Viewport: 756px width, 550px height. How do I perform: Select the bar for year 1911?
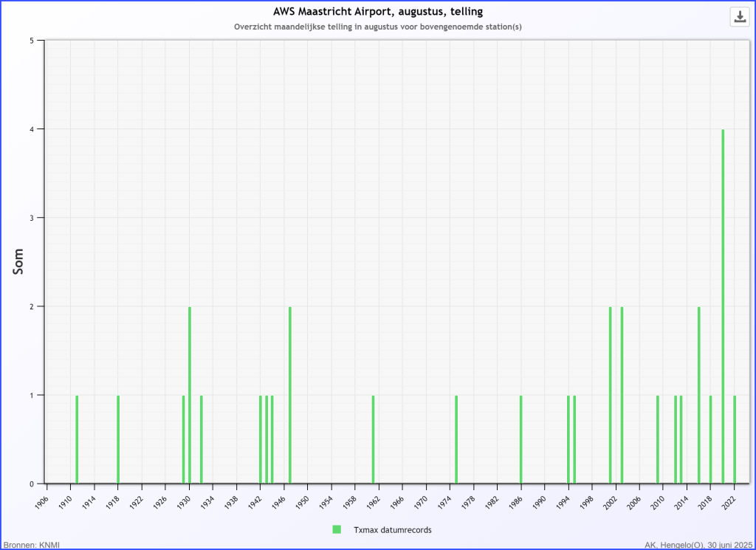pos(77,439)
